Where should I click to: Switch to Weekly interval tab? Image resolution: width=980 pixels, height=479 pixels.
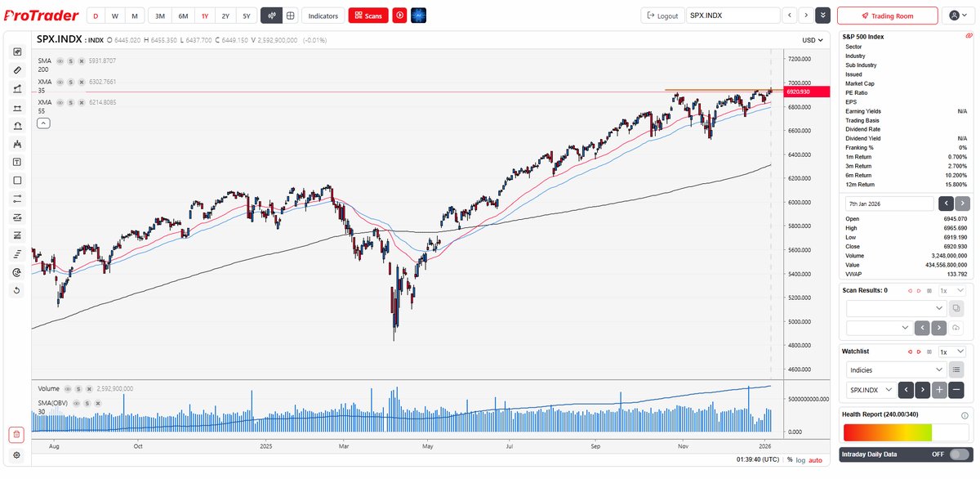[114, 16]
